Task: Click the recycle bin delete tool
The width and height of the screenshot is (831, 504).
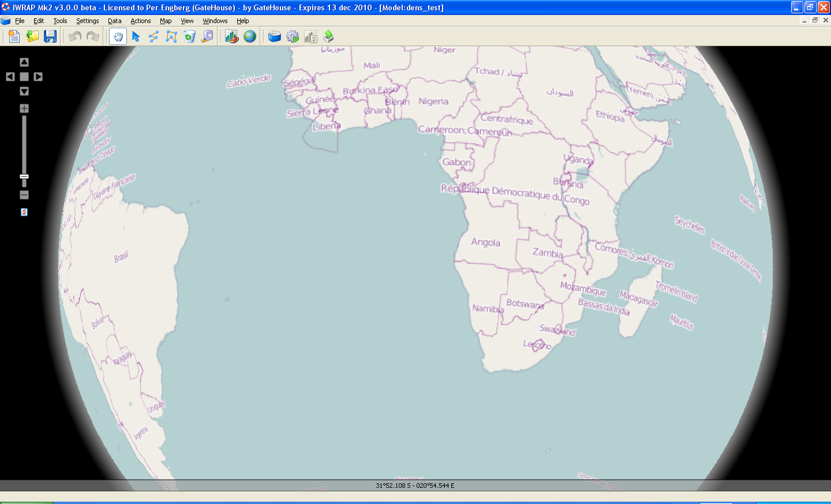Action: [189, 36]
